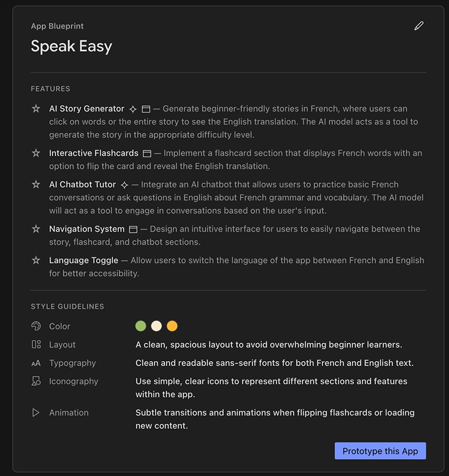Click the FEATURES section heading
Image resolution: width=449 pixels, height=476 pixels.
click(x=51, y=89)
